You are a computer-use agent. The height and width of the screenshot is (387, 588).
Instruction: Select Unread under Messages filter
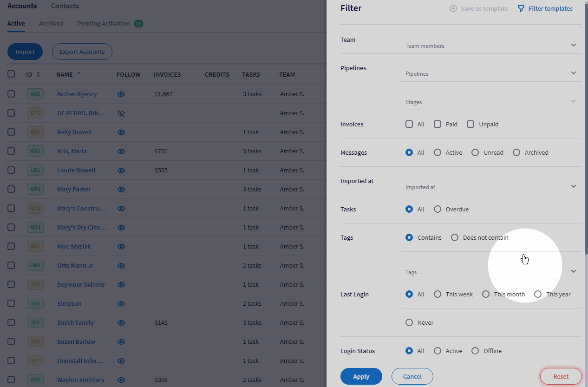pyautogui.click(x=475, y=152)
